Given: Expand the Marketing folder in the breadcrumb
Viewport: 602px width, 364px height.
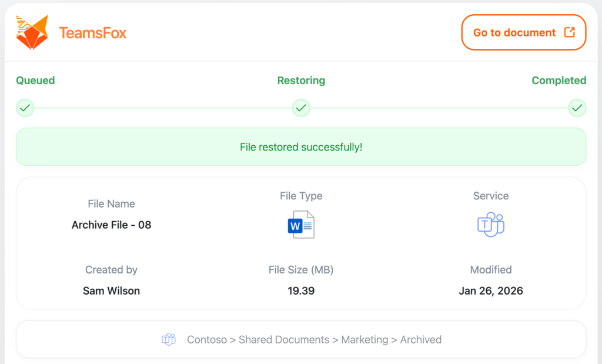Looking at the screenshot, I should 364,339.
